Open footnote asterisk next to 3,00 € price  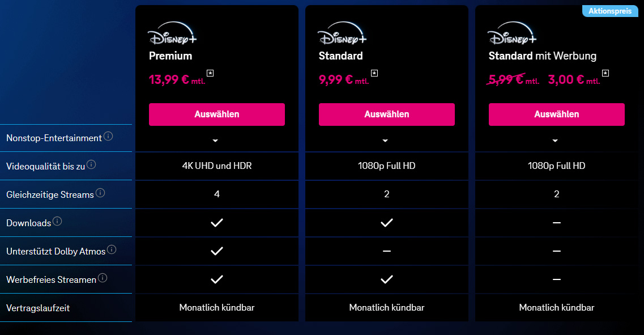pyautogui.click(x=605, y=73)
